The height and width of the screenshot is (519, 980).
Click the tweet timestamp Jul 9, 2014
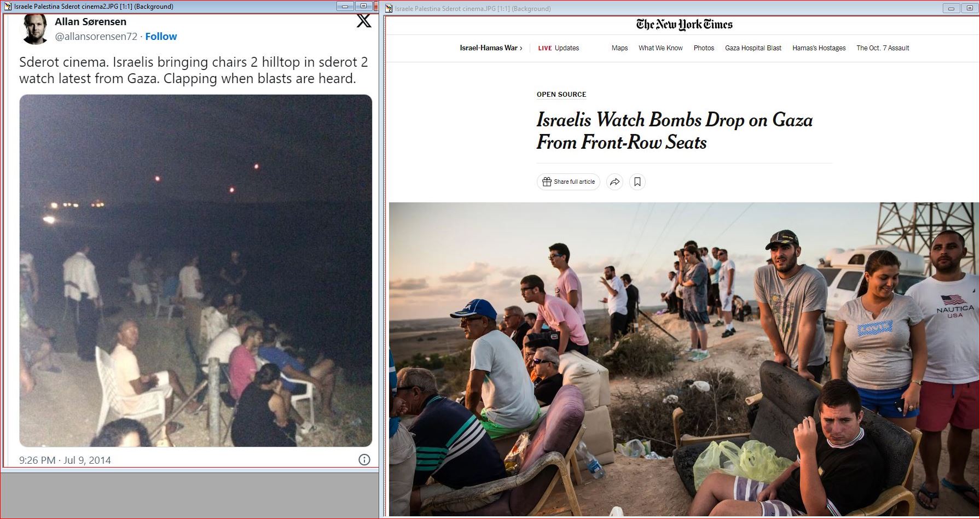click(65, 460)
